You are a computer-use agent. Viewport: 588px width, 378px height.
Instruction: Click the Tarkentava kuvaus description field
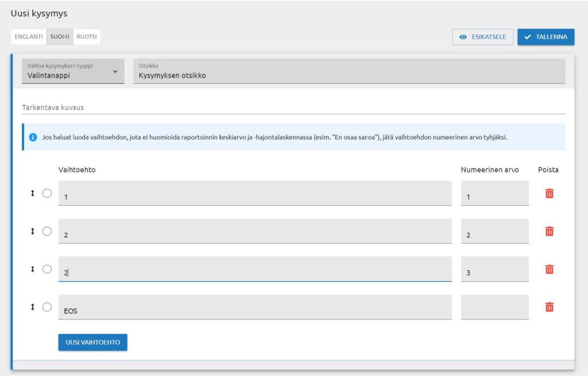click(293, 107)
